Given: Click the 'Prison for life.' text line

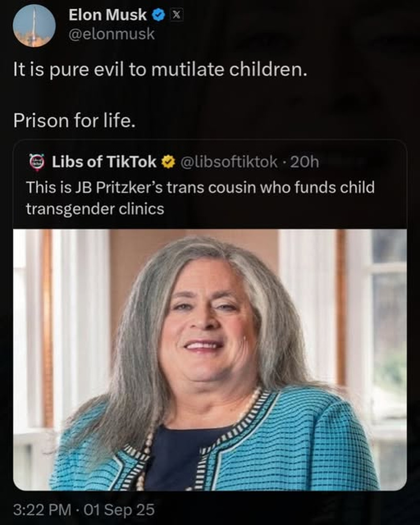Looking at the screenshot, I should coord(74,120).
